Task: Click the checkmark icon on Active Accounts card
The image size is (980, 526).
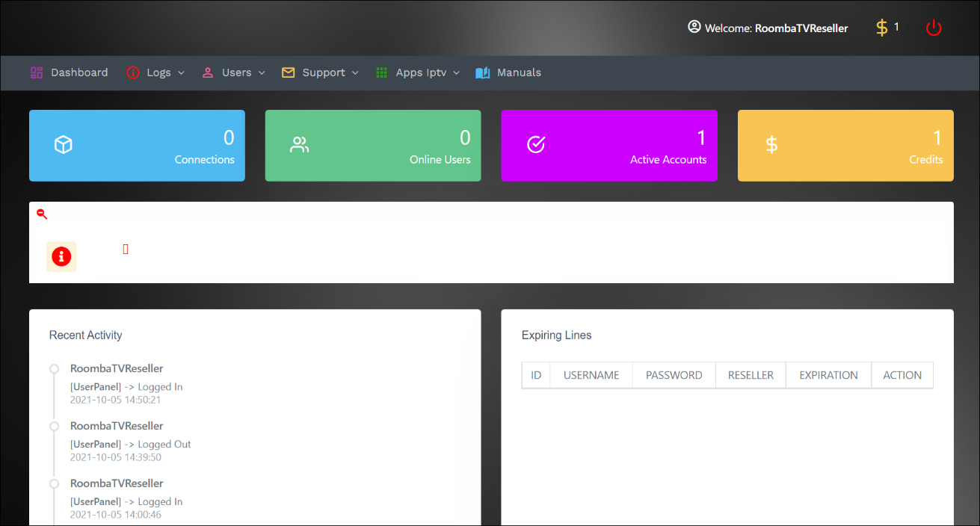Action: 536,145
